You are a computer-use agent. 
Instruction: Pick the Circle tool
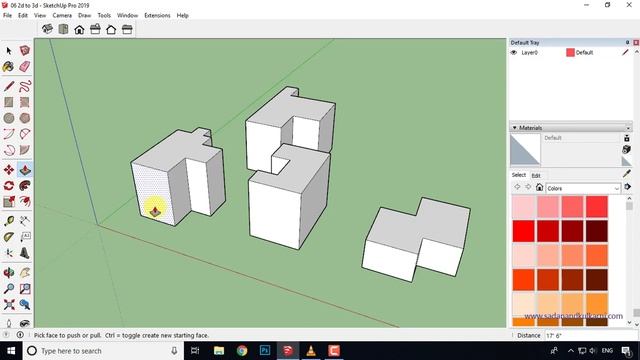click(x=9, y=118)
